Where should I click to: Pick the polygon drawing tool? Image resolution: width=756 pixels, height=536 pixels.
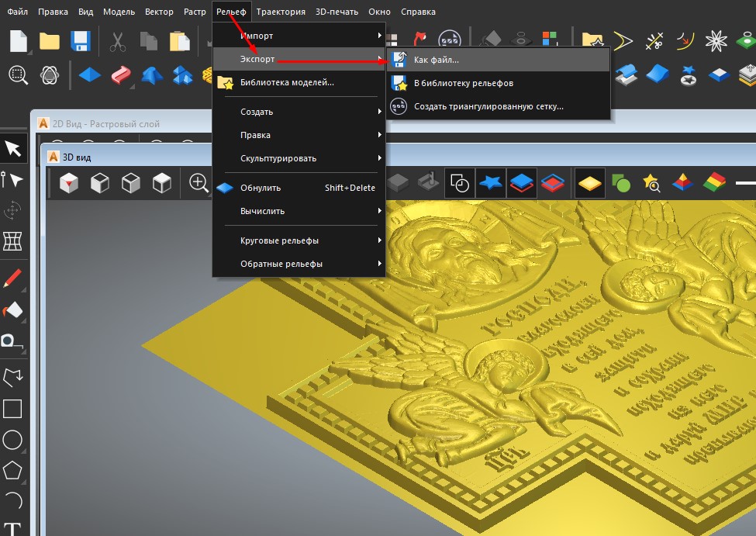(x=12, y=470)
